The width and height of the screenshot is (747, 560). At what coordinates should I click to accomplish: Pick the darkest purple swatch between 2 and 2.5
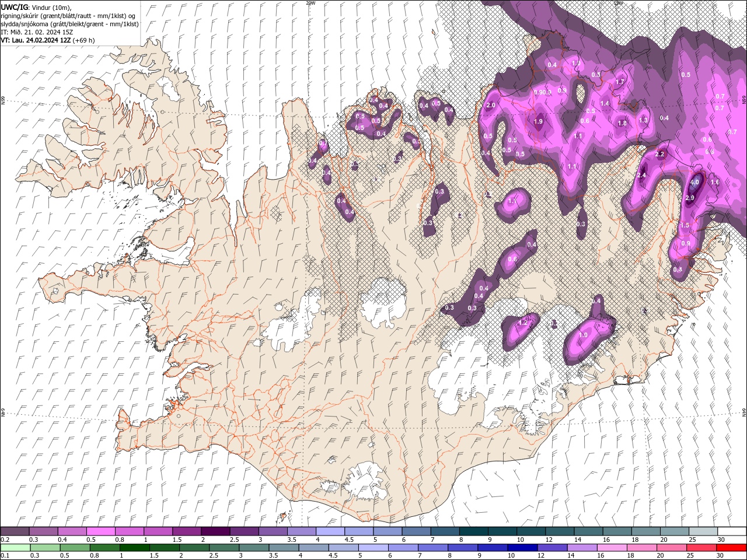215,531
